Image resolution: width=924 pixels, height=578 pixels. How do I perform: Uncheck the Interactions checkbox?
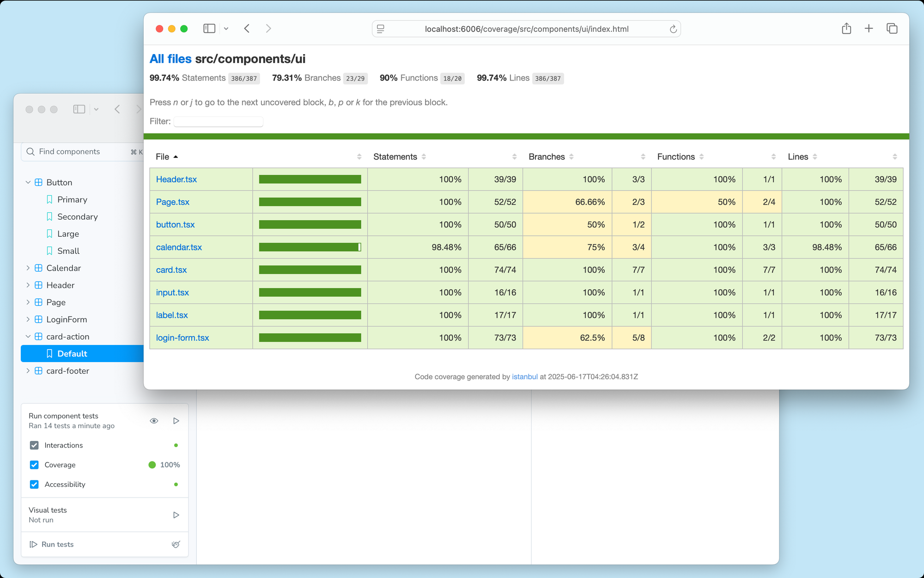pos(34,445)
